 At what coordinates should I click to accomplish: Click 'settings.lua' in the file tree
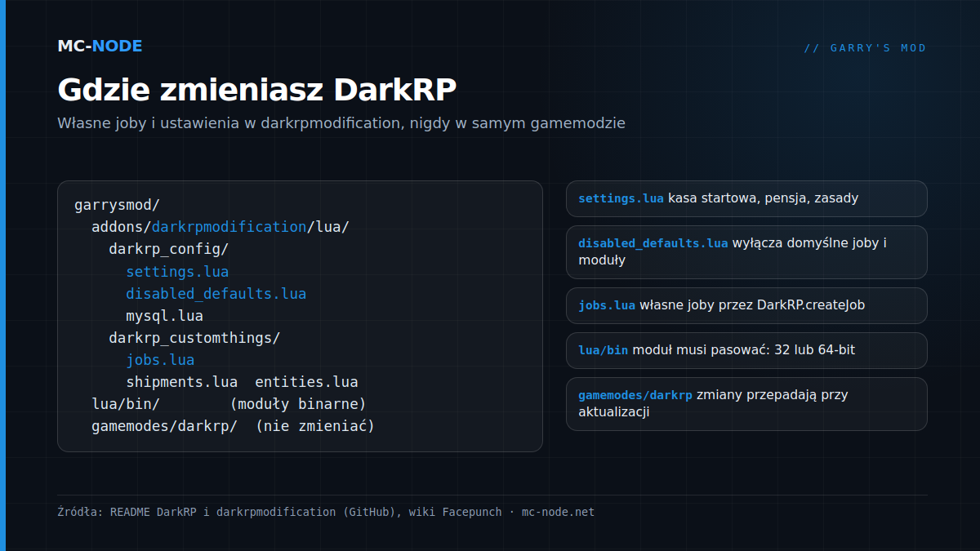pos(177,271)
